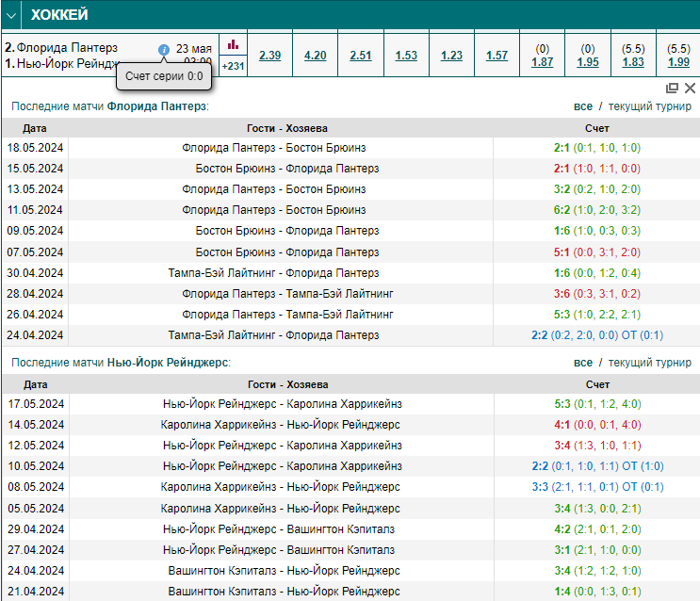700x601 pixels.
Task: Open the +231 additional markets button
Action: click(x=233, y=66)
